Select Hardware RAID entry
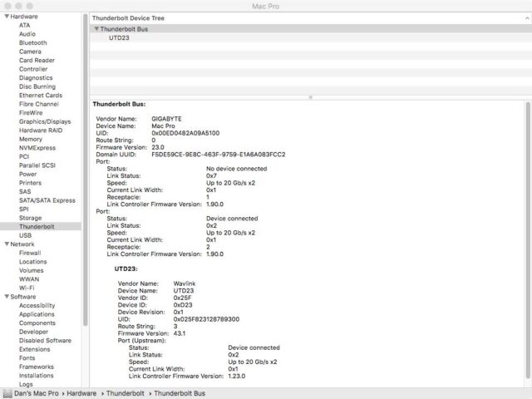 click(41, 131)
